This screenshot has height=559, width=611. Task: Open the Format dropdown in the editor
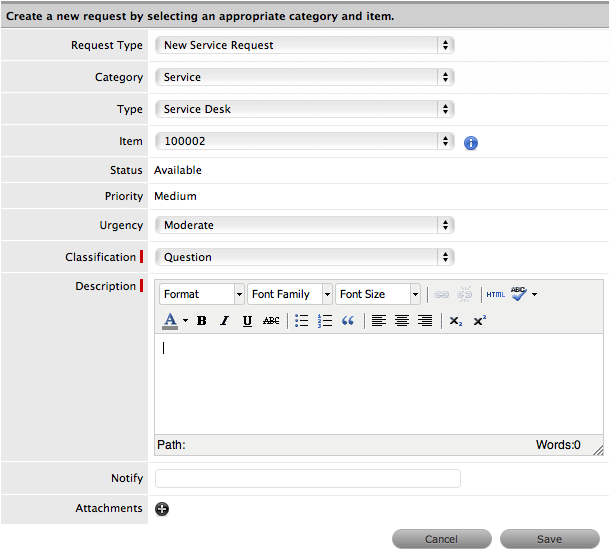202,294
